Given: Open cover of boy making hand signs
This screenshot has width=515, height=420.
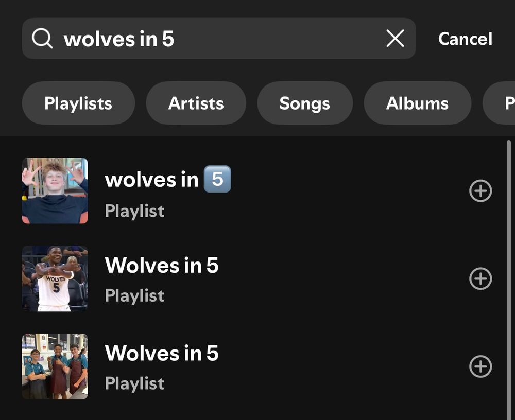Looking at the screenshot, I should coord(55,191).
